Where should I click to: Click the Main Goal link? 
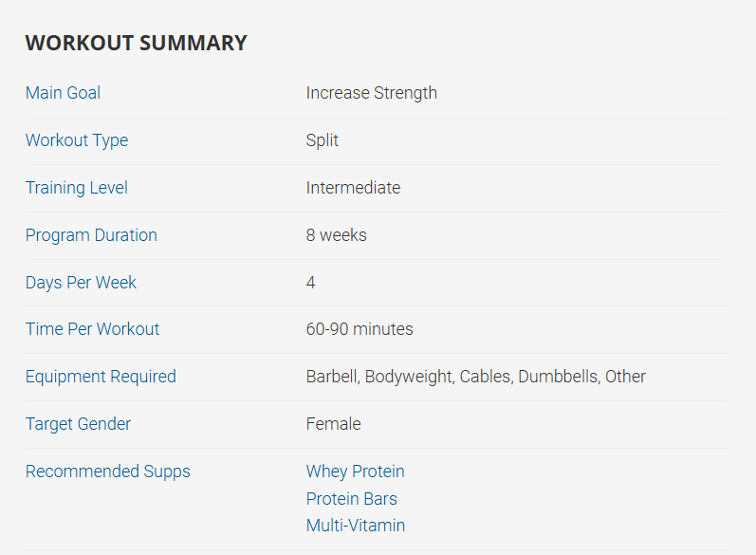(x=63, y=93)
